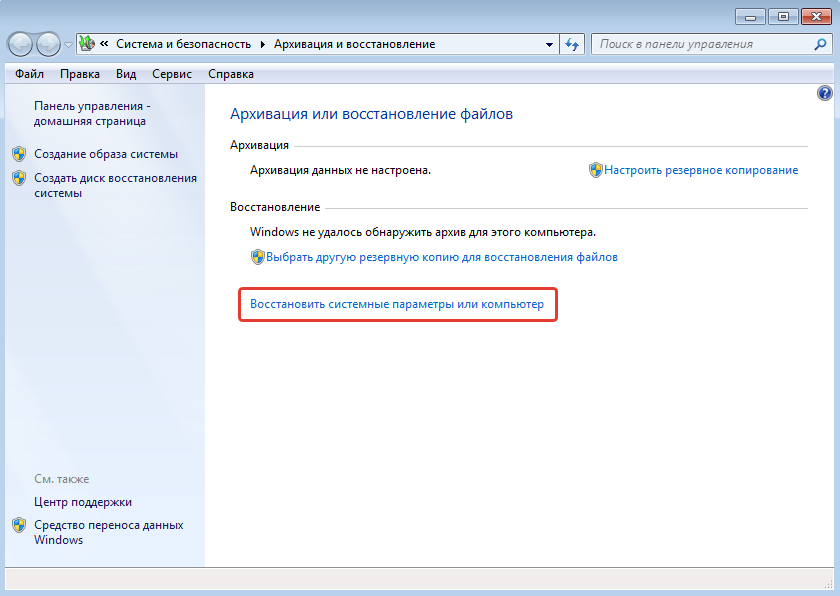Minimize the window
This screenshot has width=840, height=596.
750,17
